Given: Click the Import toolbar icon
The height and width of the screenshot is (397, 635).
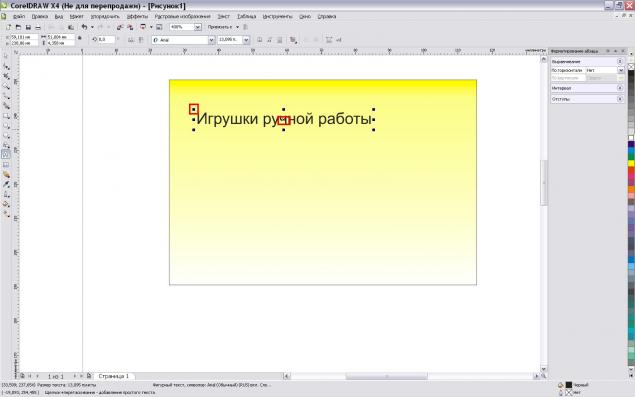Looking at the screenshot, I should [x=120, y=27].
